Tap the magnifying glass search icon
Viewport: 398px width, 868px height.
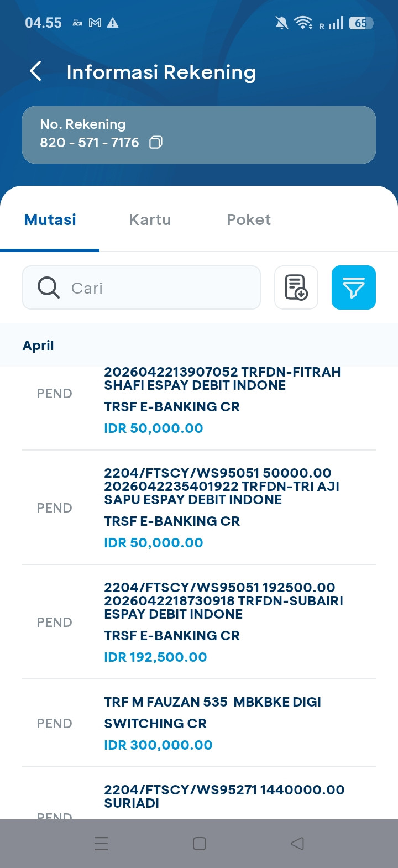[49, 288]
